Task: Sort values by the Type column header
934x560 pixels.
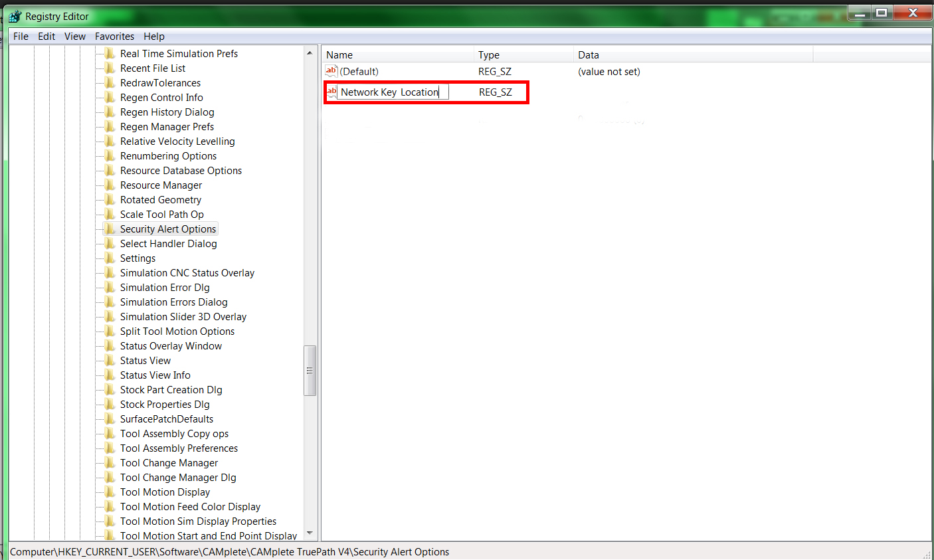Action: click(x=523, y=54)
